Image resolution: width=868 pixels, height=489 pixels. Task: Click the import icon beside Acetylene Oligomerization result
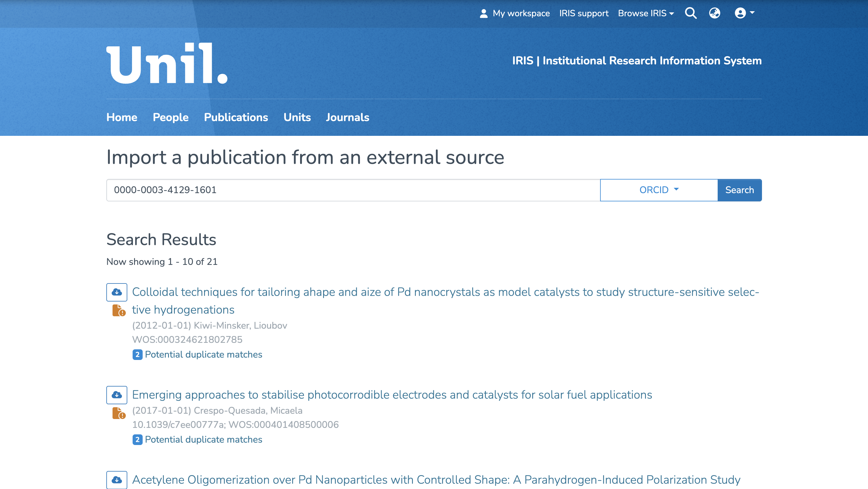tap(117, 480)
